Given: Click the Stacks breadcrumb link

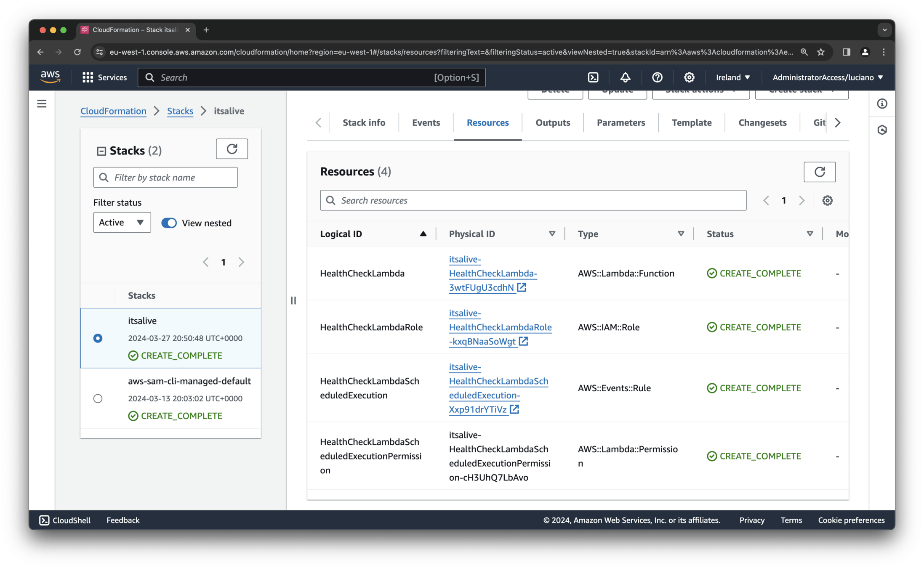Looking at the screenshot, I should point(180,111).
